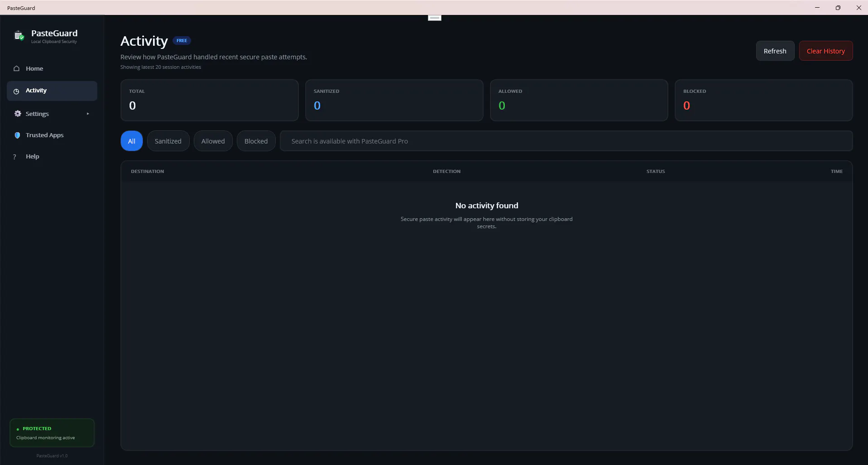
Task: Filter activity by Sanitized
Action: [x=168, y=141]
